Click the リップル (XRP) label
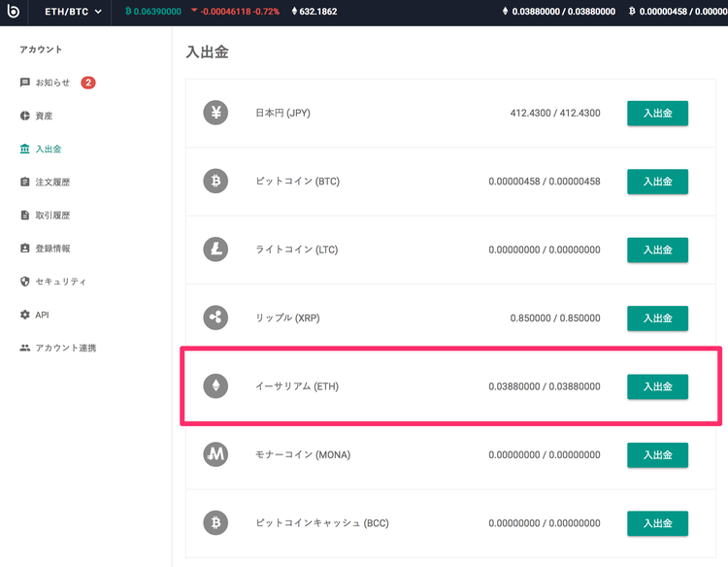 (x=287, y=317)
